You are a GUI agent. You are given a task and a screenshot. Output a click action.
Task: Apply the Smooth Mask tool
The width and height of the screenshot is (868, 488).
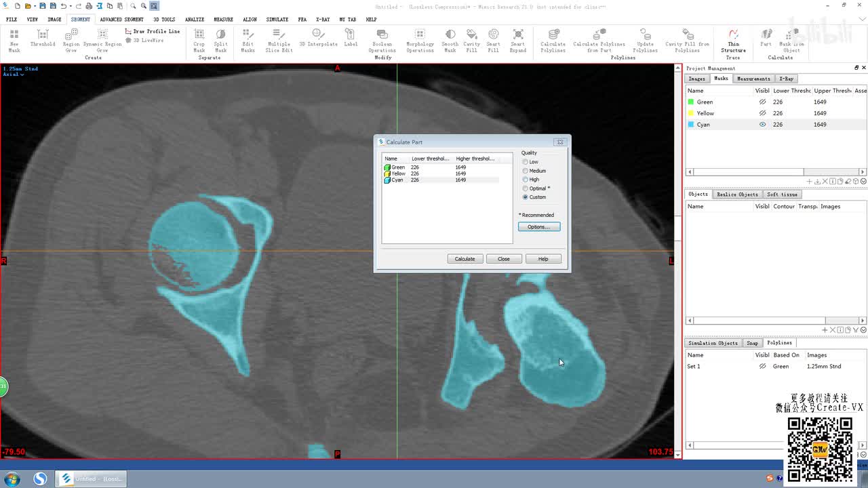(450, 41)
